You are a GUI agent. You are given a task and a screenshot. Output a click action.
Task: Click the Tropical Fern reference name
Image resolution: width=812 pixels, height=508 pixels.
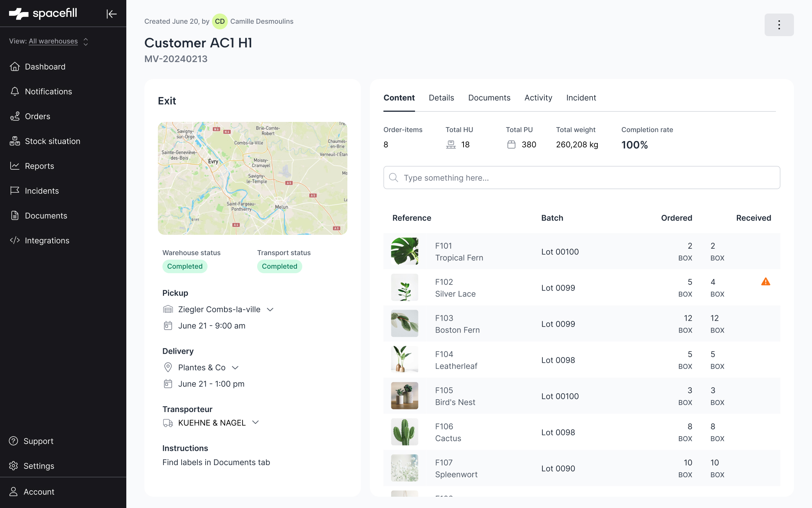point(459,258)
